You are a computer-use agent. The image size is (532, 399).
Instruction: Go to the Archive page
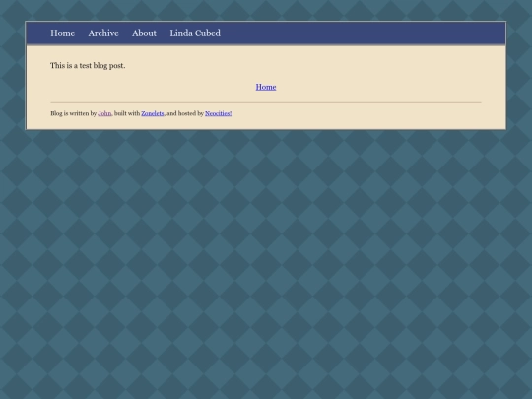coord(103,33)
